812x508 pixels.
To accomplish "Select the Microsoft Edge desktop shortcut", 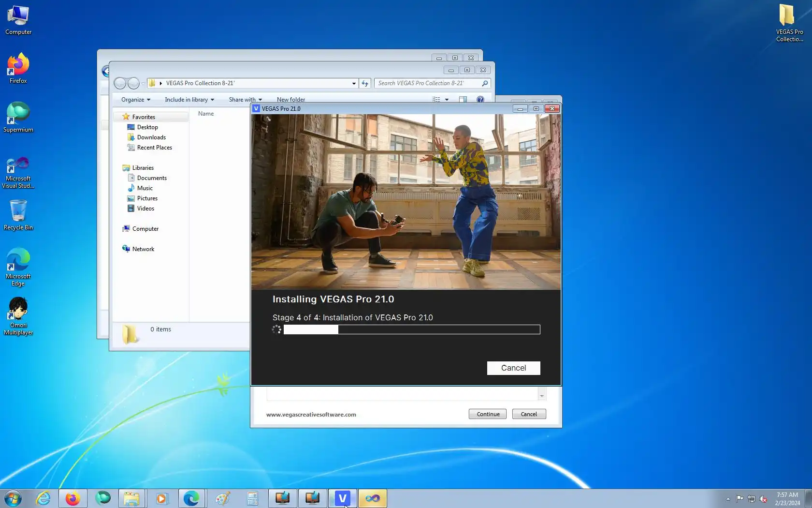I will click(x=18, y=267).
